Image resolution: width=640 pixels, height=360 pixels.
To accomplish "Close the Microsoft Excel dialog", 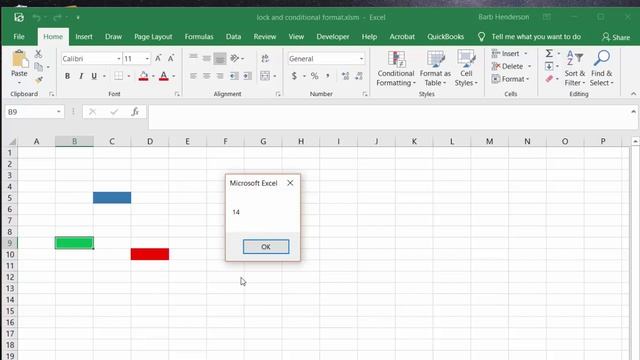I will pos(290,183).
